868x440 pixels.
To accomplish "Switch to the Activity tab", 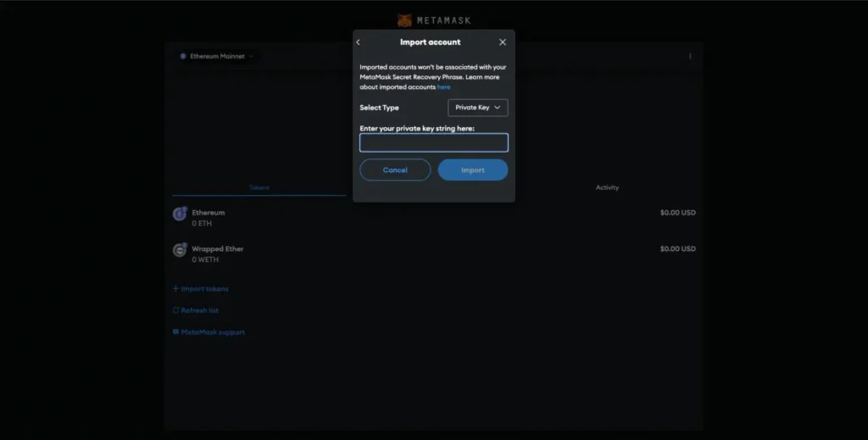I will (607, 187).
